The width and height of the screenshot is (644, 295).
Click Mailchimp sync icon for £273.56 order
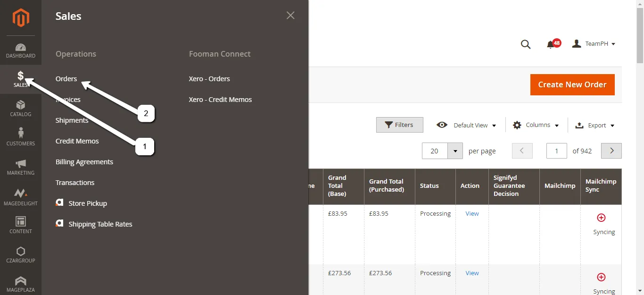pyautogui.click(x=601, y=277)
